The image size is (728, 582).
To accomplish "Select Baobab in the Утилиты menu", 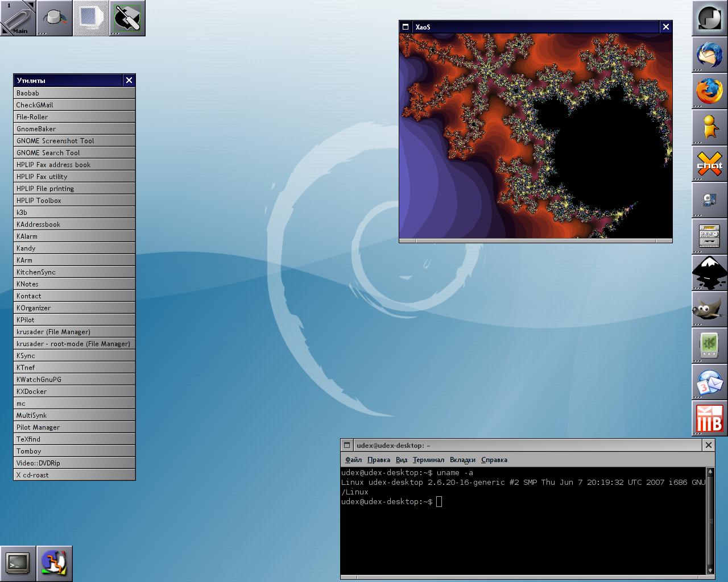I will (75, 93).
